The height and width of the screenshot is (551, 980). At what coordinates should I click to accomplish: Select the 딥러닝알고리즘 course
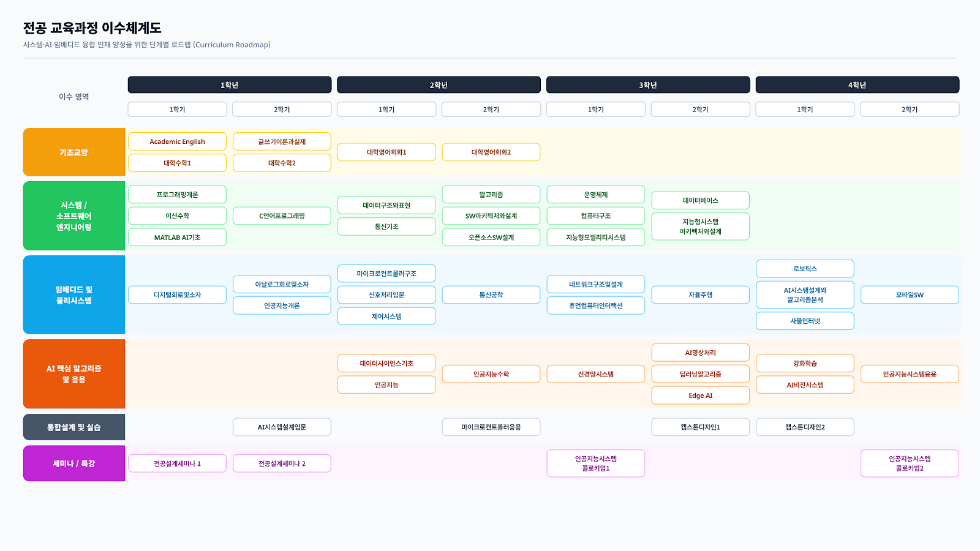click(701, 373)
